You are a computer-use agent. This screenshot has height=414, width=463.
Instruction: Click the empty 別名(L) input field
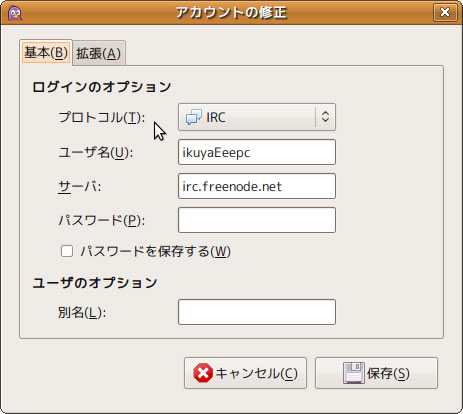pos(257,312)
